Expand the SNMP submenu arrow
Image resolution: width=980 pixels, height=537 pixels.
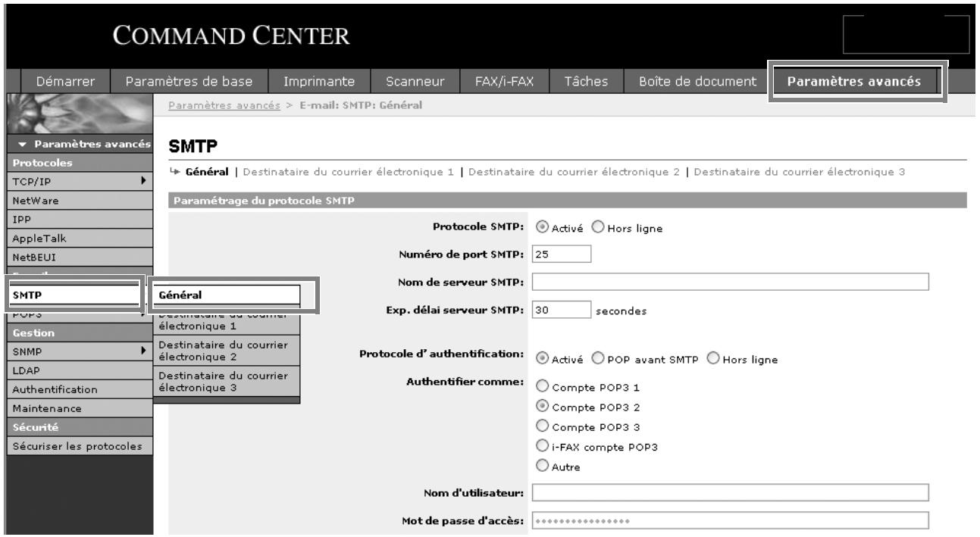141,349
